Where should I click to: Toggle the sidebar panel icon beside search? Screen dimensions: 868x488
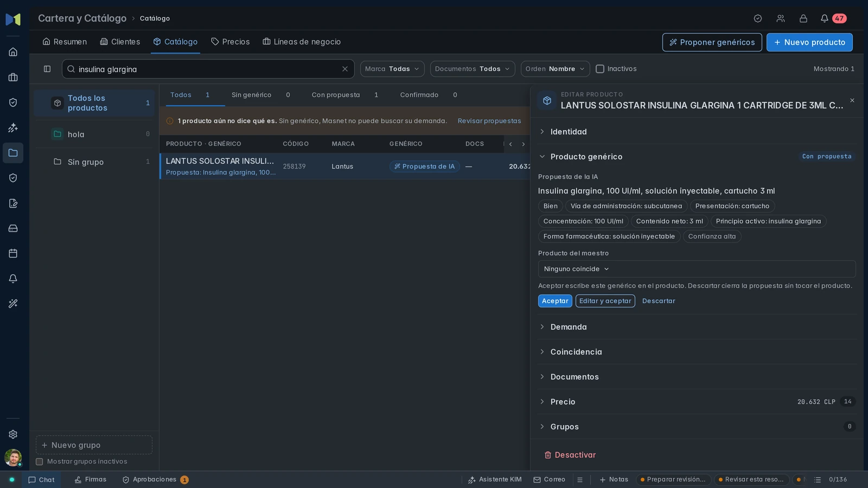47,69
